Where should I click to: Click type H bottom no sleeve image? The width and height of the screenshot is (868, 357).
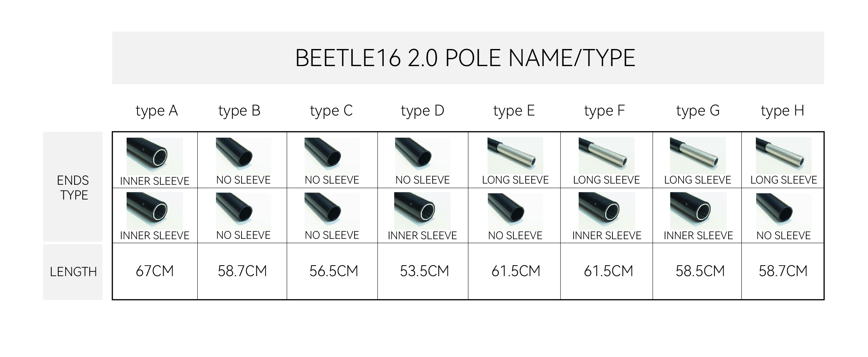point(783,211)
